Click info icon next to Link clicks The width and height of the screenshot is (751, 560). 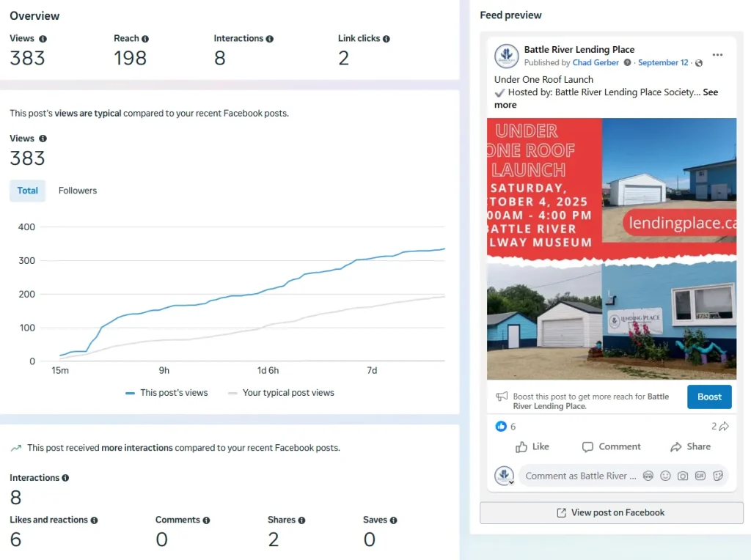pos(387,39)
